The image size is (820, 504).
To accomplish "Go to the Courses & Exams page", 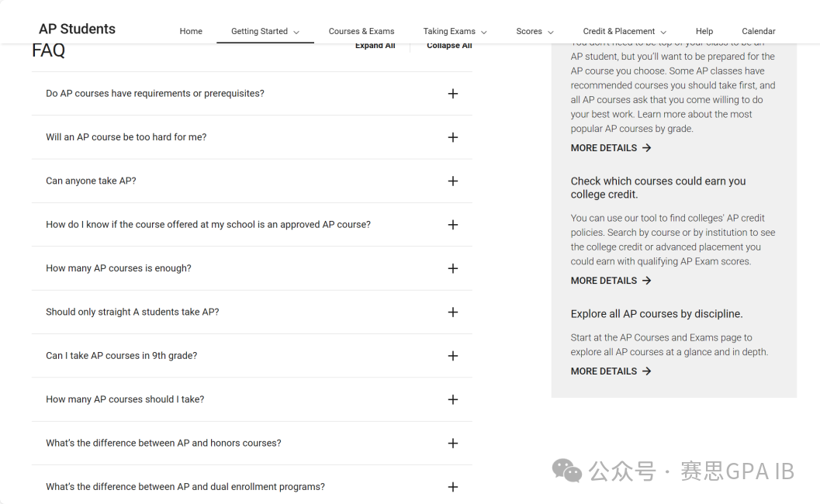I will coord(362,32).
